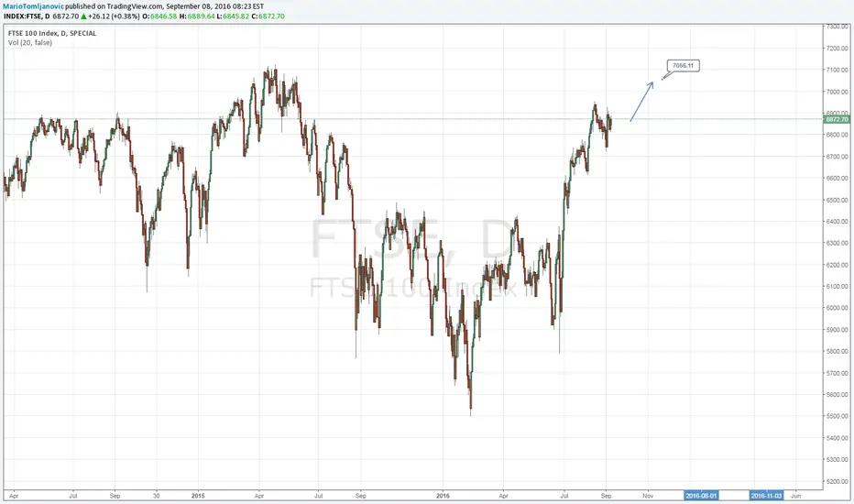Click the 6100.00 price axis label
Screen dimensions: 854x504
point(838,286)
